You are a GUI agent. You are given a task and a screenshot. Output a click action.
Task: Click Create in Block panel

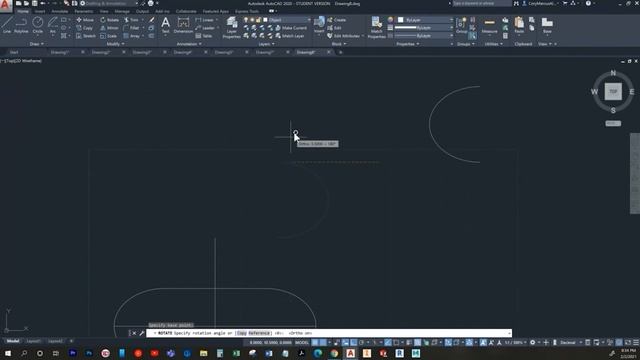coord(337,20)
